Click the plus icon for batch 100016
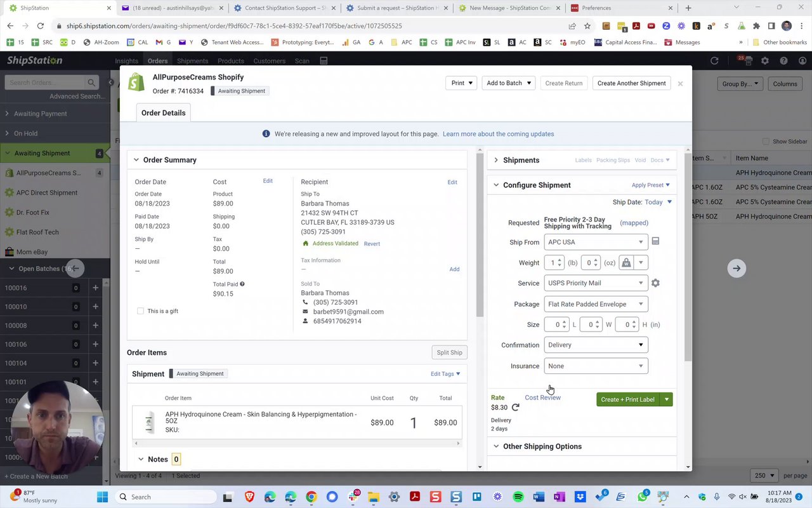812x508 pixels. [95, 288]
